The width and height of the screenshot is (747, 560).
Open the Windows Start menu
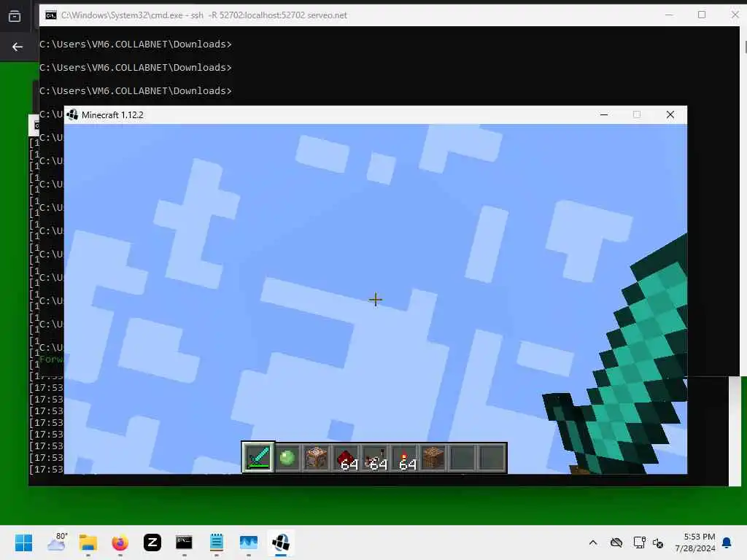(x=24, y=542)
